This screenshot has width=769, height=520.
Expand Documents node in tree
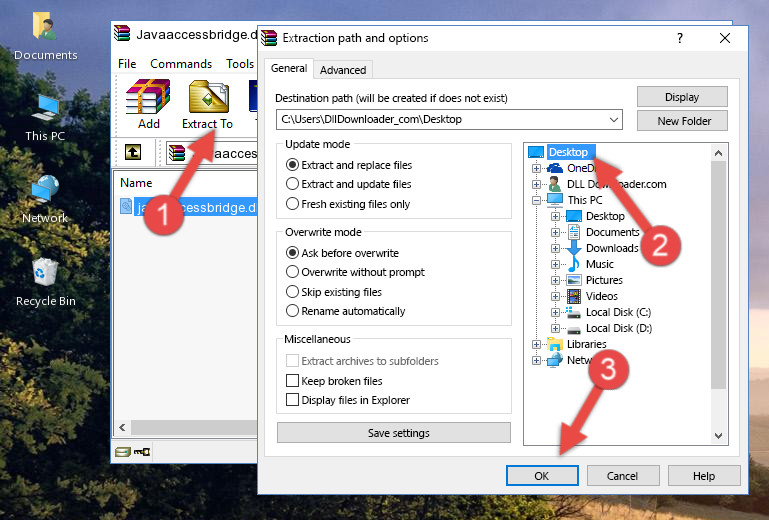click(x=555, y=233)
